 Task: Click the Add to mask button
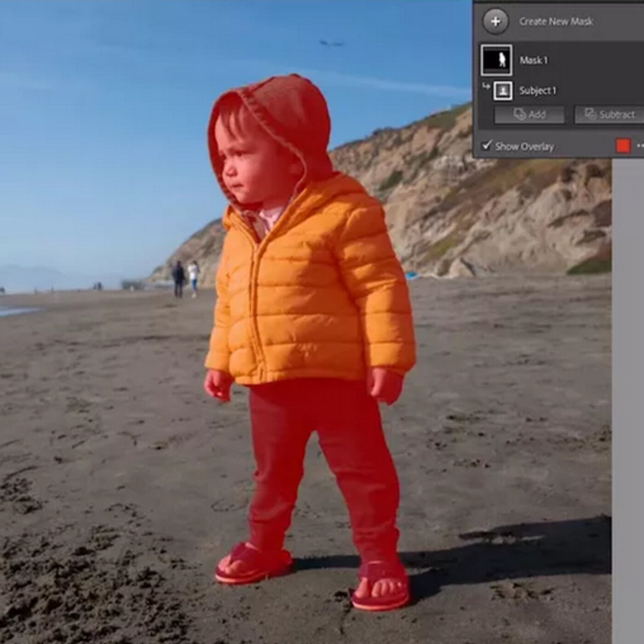tap(529, 115)
